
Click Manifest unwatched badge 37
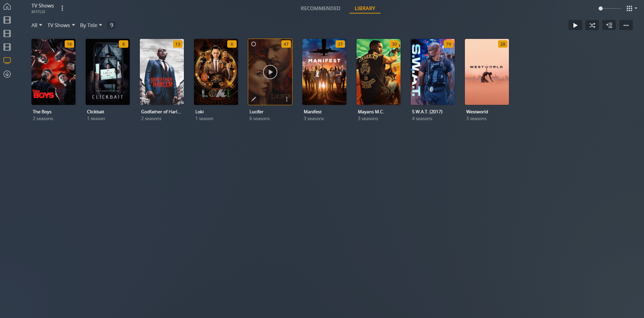pyautogui.click(x=340, y=44)
